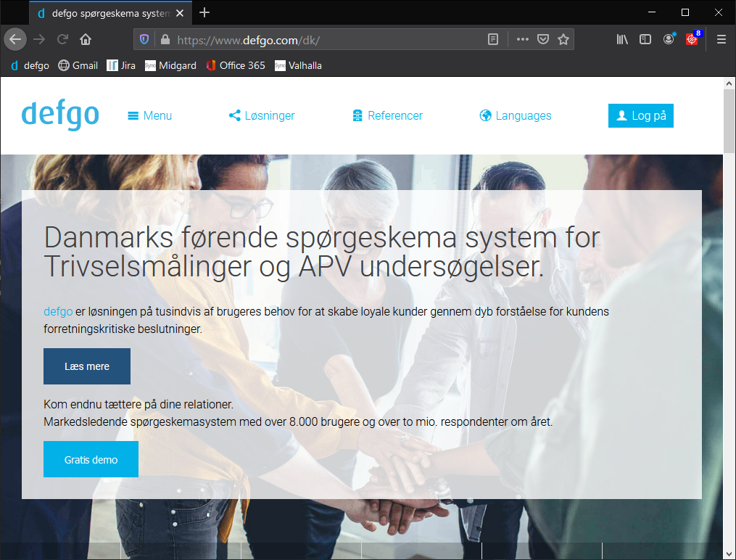Viewport: 736px width, 560px height.
Task: Toggle Reader View in address bar
Action: click(493, 39)
